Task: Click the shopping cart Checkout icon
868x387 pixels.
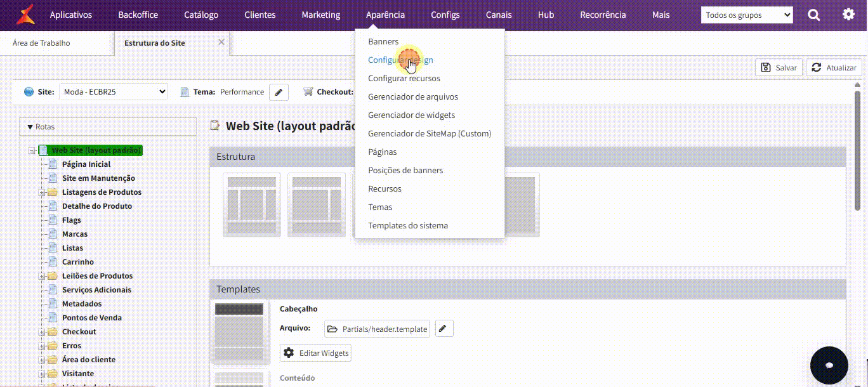Action: click(x=308, y=91)
